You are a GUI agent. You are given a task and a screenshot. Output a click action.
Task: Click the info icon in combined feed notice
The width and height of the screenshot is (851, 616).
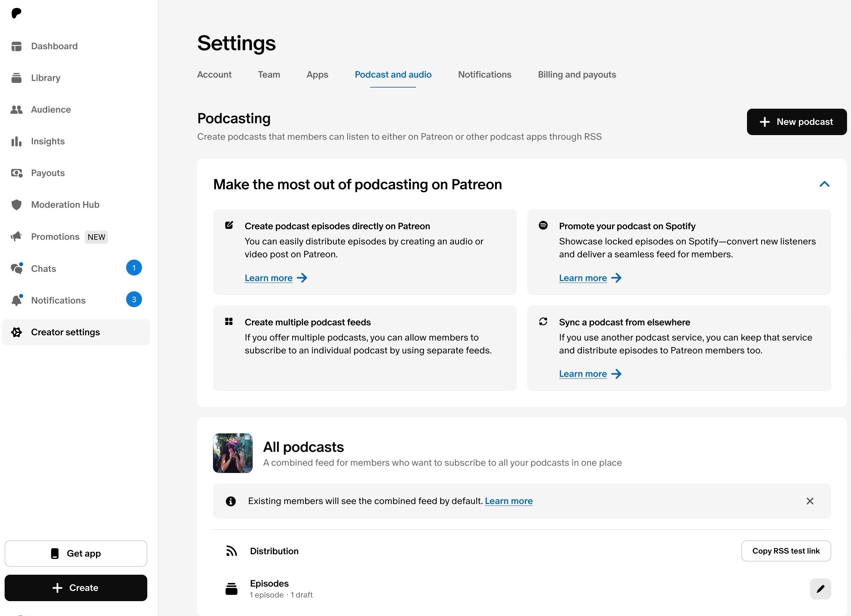tap(231, 501)
